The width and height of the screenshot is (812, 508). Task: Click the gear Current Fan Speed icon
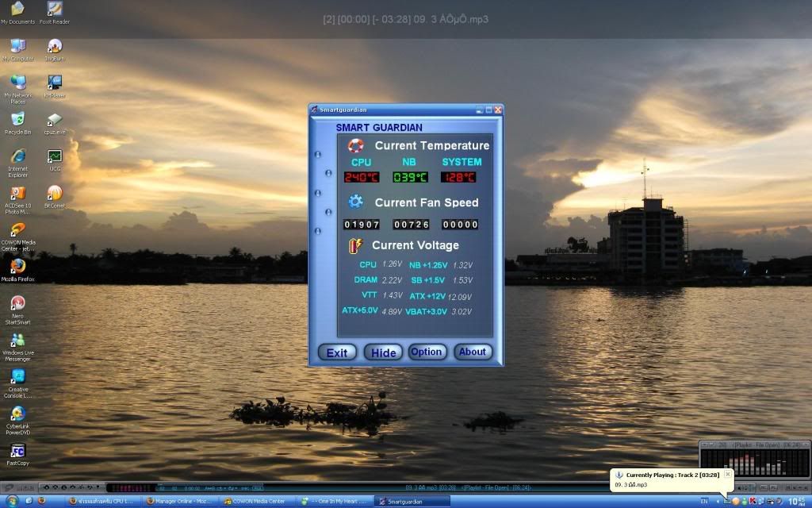356,202
